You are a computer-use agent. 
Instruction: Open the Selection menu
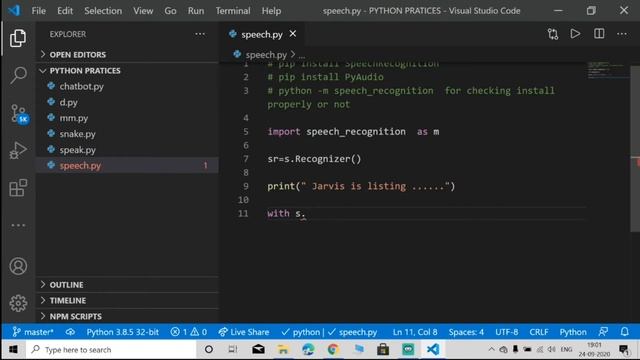pos(103,11)
